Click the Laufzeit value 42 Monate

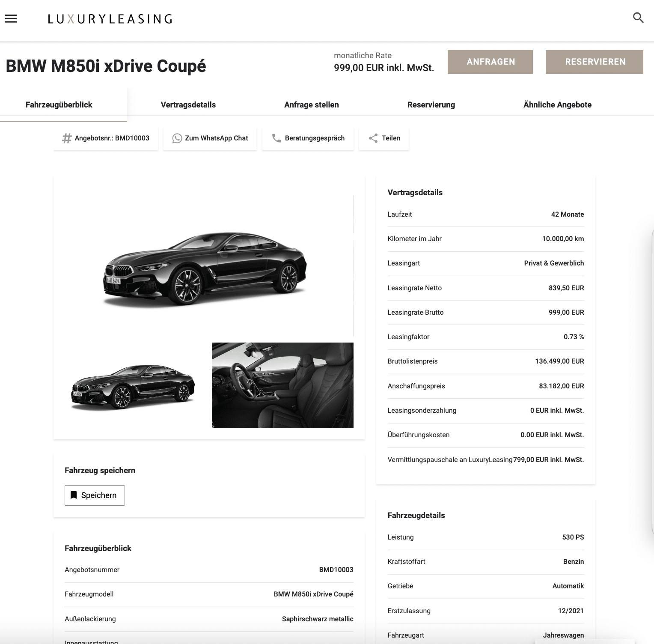(567, 215)
